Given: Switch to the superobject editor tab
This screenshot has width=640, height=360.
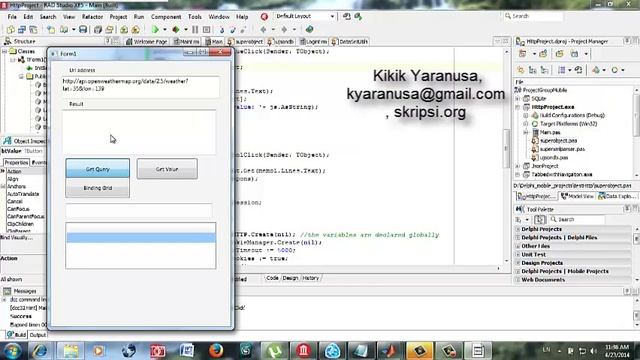Looking at the screenshot, I should click(x=245, y=42).
